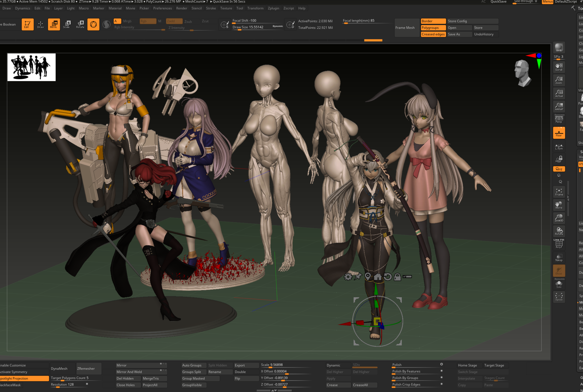583x392 pixels.
Task: Select the Scale transform tool
Action: 67,24
